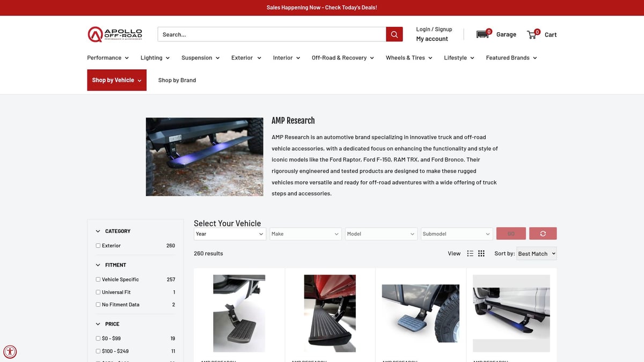Click the Apollo Off-Road logo
This screenshot has height=362, width=644.
pyautogui.click(x=115, y=34)
